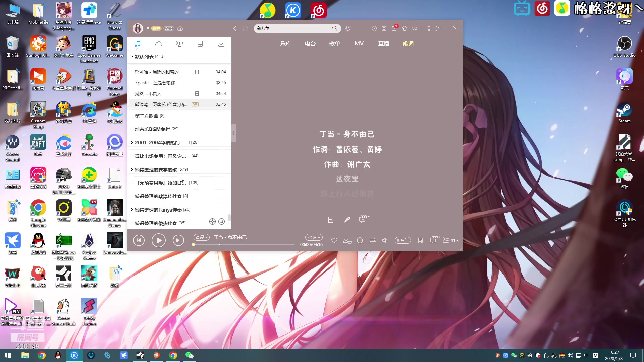
Task: Open listen-to-identify song microphone icon
Action: (348, 28)
